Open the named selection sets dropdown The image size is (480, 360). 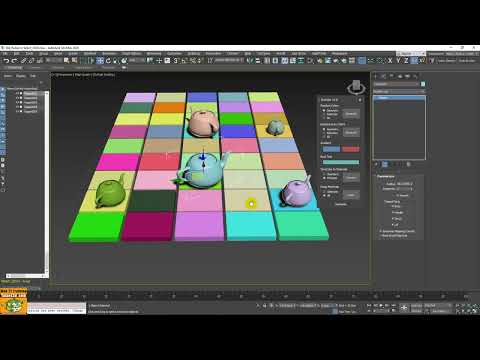(x=229, y=61)
